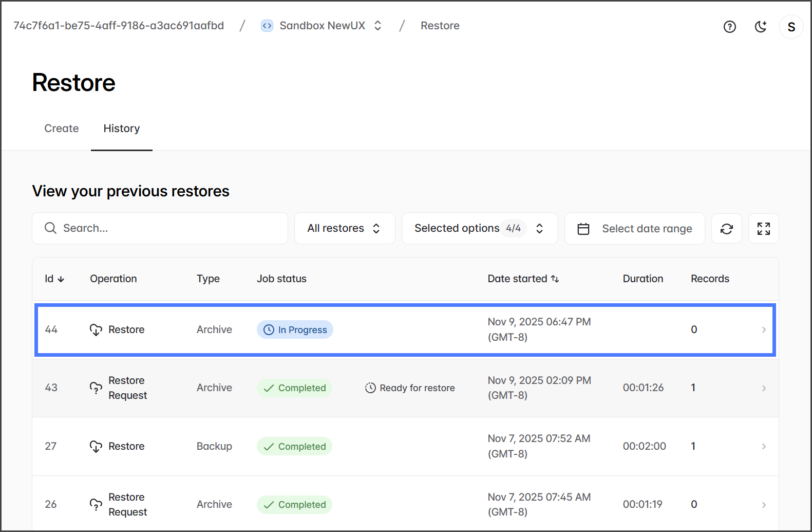Select the History tab
The image size is (812, 532).
(122, 129)
